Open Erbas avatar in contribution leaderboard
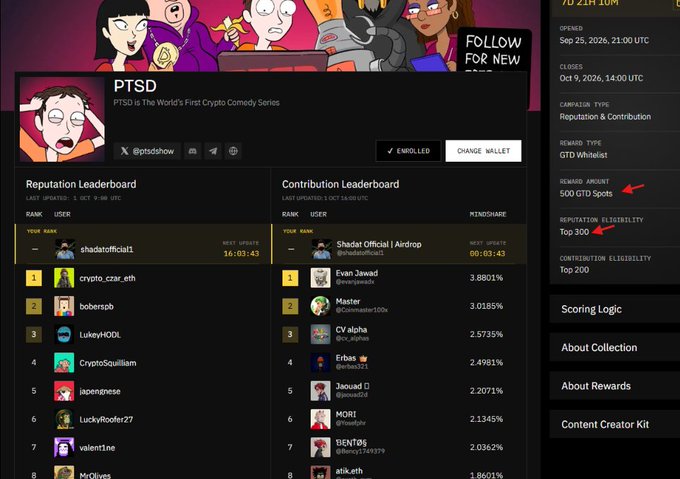This screenshot has height=479, width=680. point(320,362)
